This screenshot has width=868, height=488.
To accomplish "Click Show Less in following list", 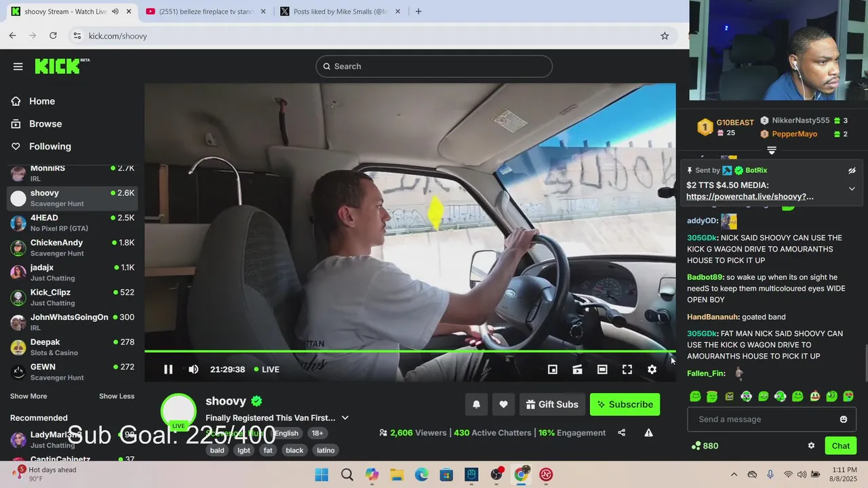I will pos(117,396).
